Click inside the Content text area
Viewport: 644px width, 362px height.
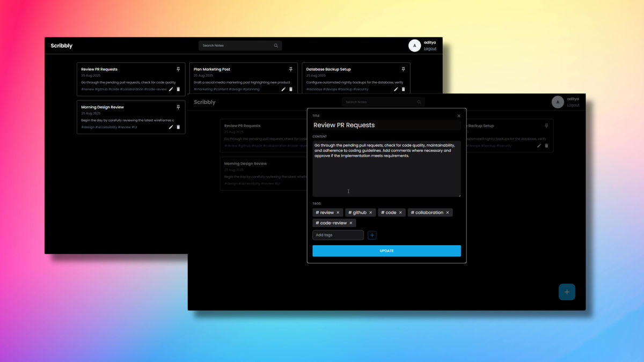pyautogui.click(x=386, y=169)
